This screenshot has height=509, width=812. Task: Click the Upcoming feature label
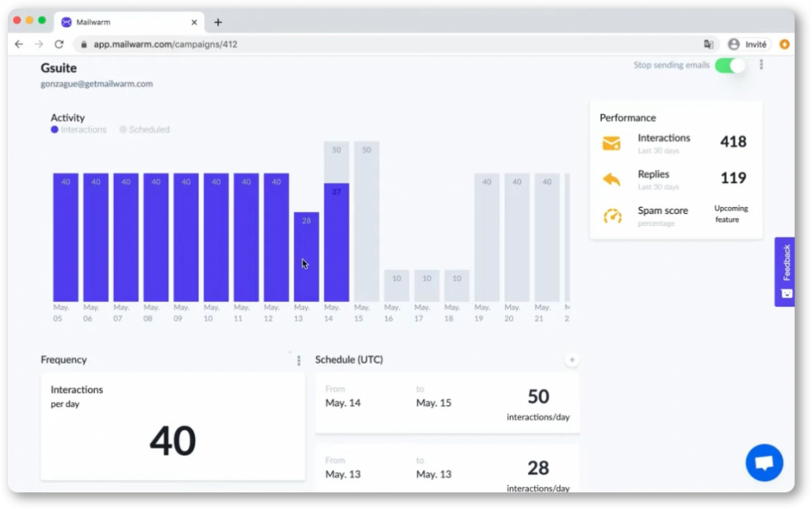point(730,214)
